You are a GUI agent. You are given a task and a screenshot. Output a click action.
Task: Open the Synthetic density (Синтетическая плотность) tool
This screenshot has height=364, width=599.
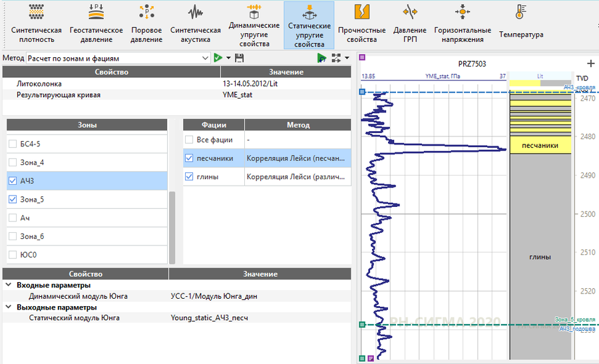[37, 24]
